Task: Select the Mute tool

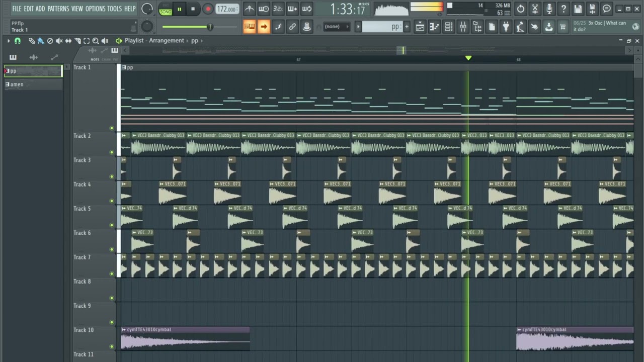Action: pos(59,41)
